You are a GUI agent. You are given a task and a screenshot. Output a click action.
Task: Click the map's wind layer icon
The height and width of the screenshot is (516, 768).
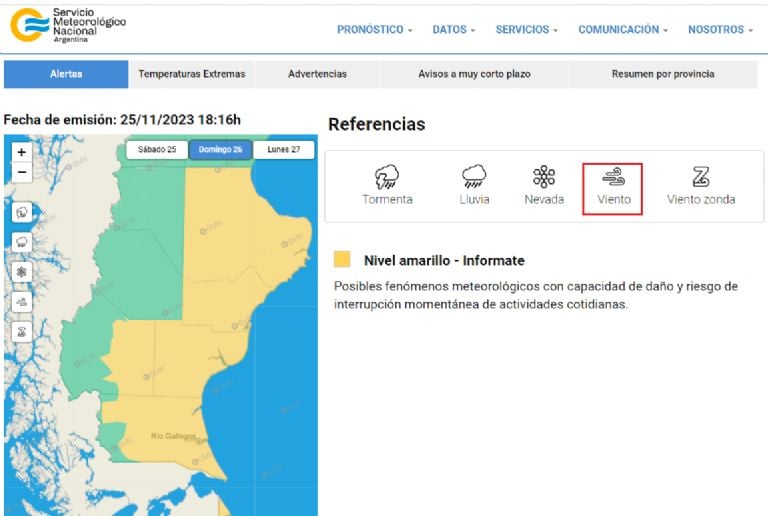click(x=22, y=302)
